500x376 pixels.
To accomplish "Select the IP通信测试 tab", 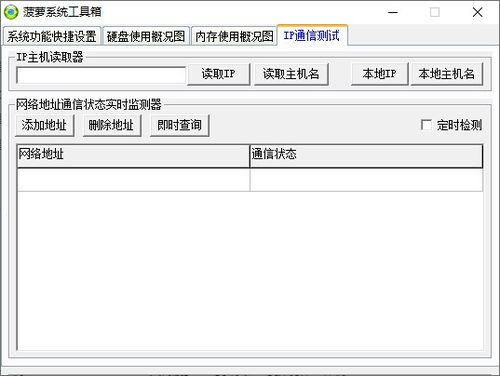I will pos(312,35).
